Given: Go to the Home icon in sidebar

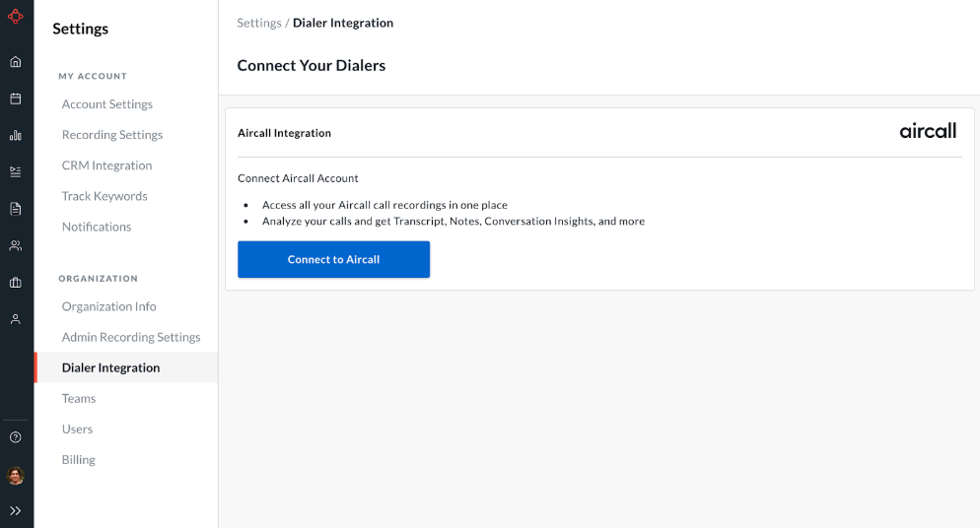Looking at the screenshot, I should [16, 62].
